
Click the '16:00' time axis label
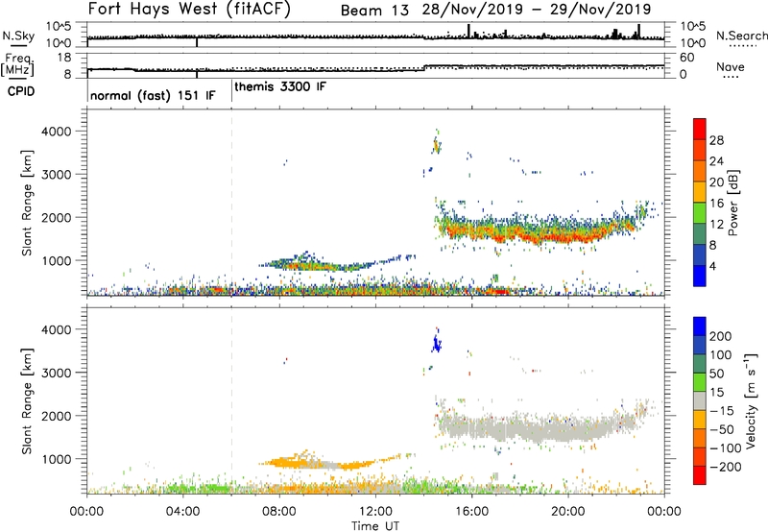[471, 512]
